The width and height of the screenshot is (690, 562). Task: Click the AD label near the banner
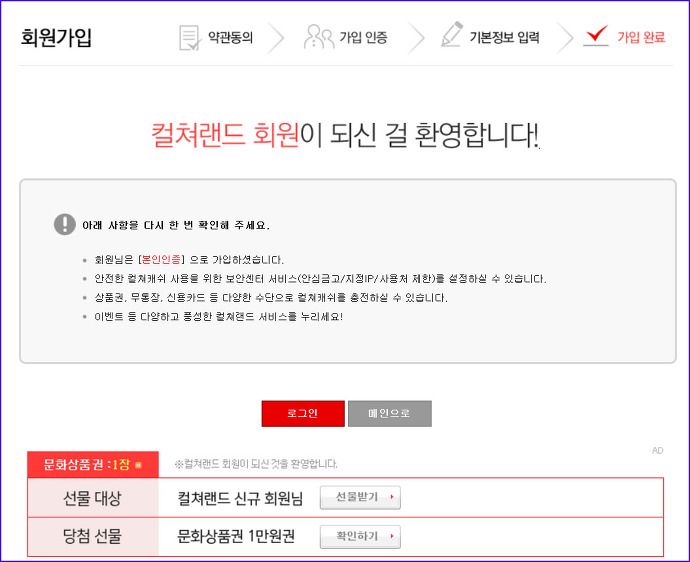point(657,450)
